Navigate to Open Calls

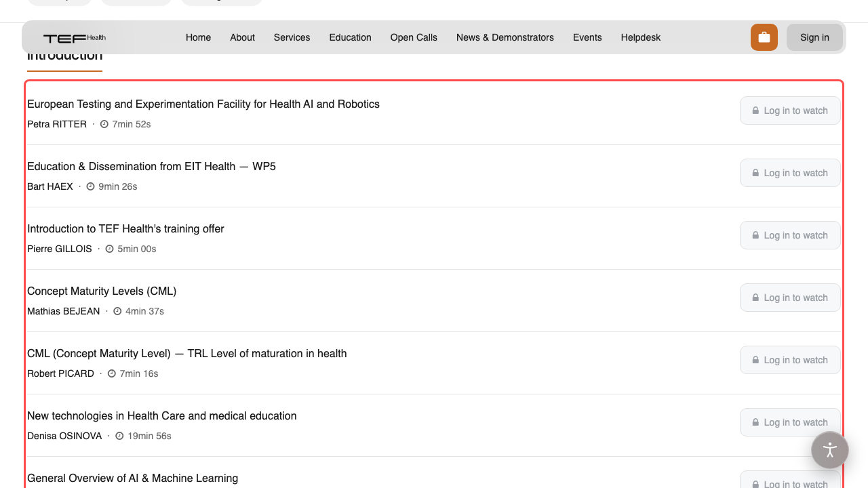pyautogui.click(x=414, y=37)
